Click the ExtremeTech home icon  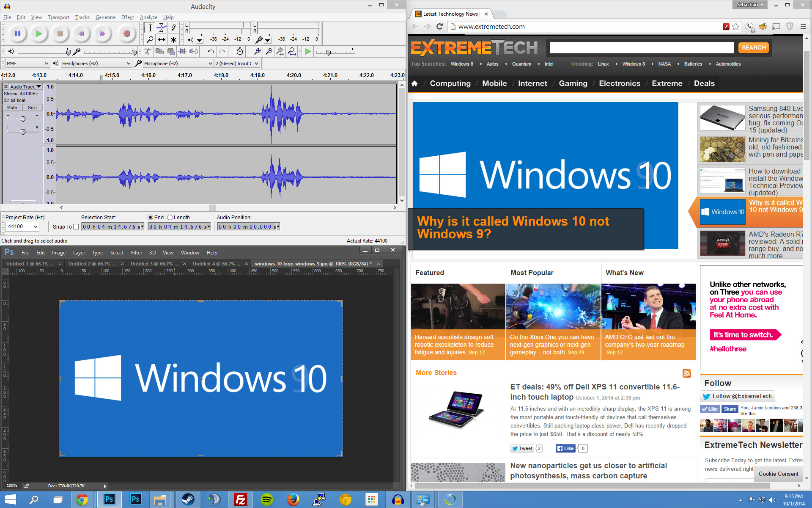(414, 83)
